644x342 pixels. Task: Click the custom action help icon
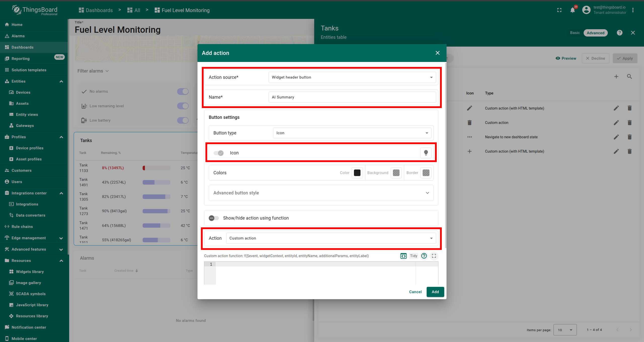424,256
